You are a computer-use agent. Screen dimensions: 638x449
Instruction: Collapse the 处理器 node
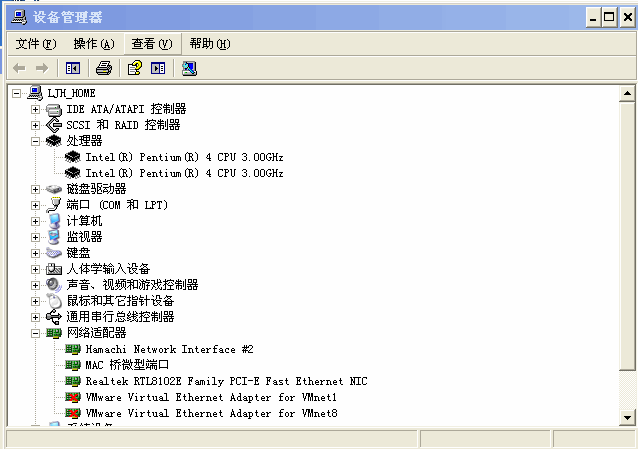coord(35,141)
